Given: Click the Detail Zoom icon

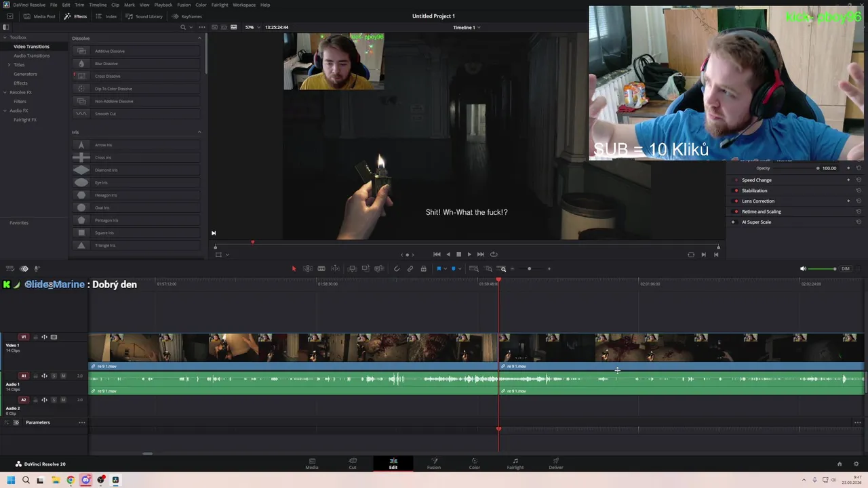Looking at the screenshot, I should [x=488, y=269].
